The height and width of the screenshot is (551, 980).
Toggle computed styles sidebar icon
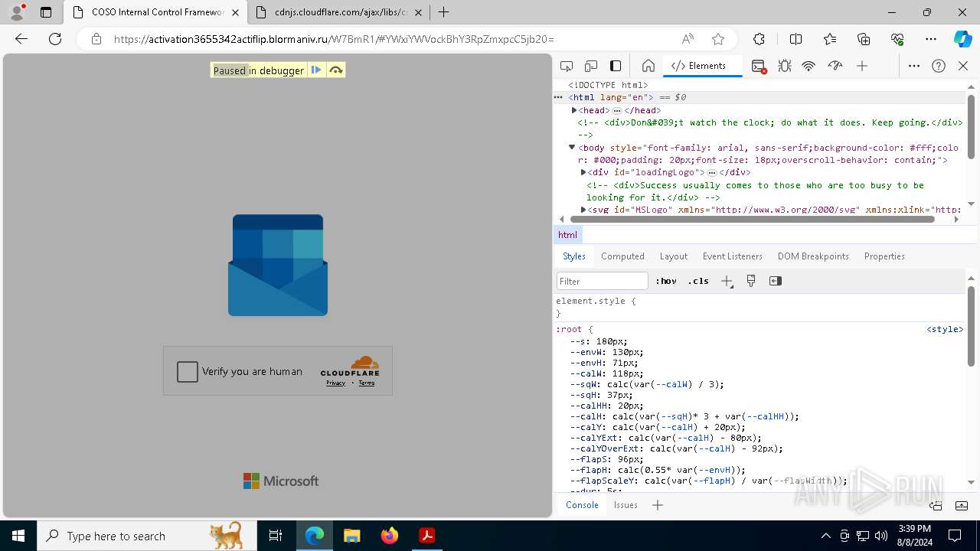776,281
